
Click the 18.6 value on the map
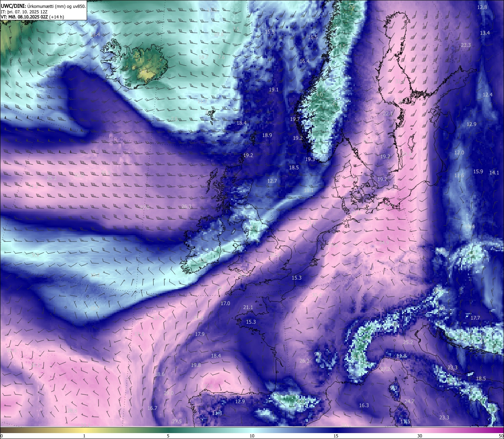(x=159, y=374)
